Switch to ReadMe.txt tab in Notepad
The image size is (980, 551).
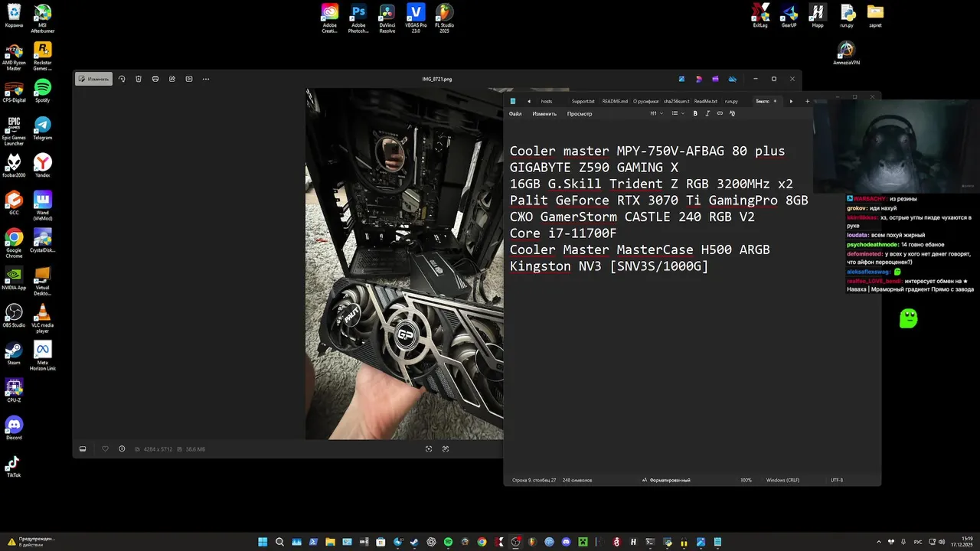click(706, 101)
